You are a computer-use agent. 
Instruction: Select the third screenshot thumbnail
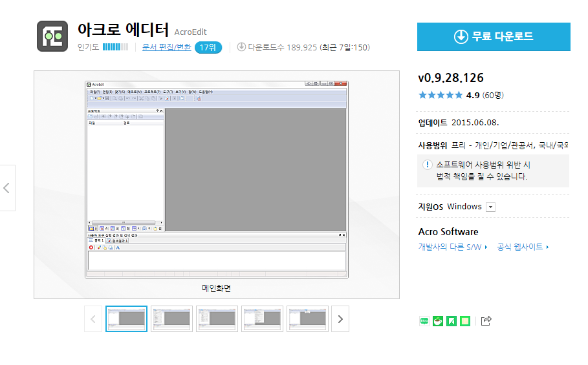coord(217,319)
